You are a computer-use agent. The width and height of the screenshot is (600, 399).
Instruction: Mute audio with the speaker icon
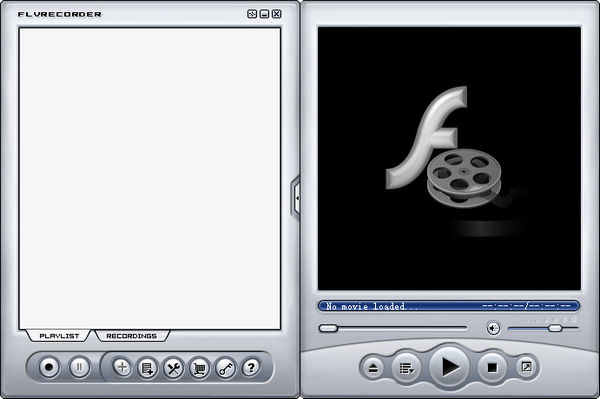pyautogui.click(x=493, y=328)
